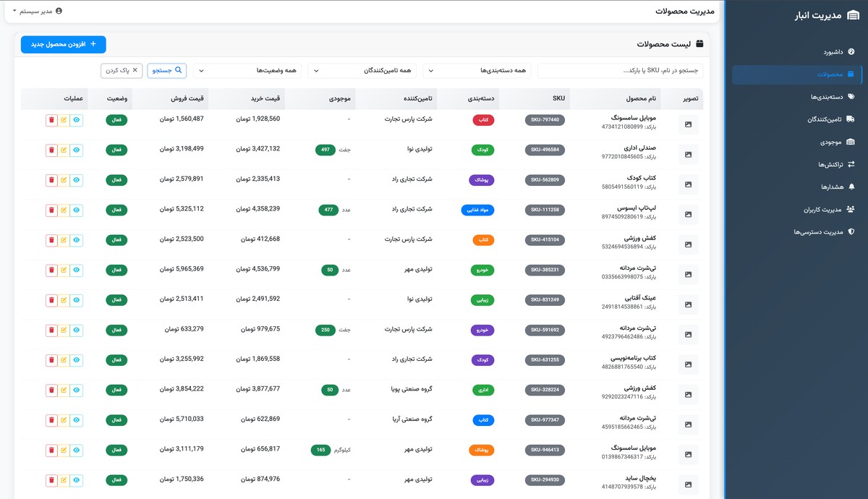Click the افزودن محصول جدید button

63,44
